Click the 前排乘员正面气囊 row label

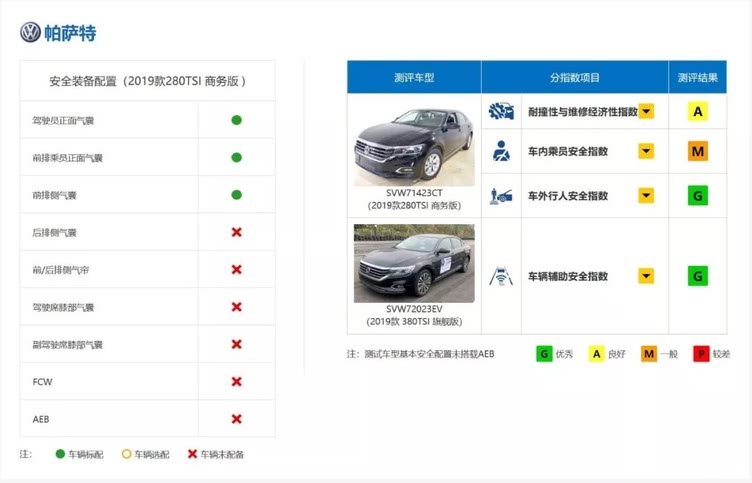pyautogui.click(x=68, y=158)
